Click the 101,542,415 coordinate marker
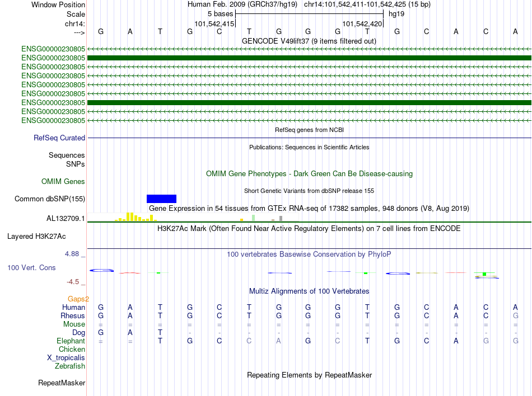The width and height of the screenshot is (532, 396). click(214, 23)
